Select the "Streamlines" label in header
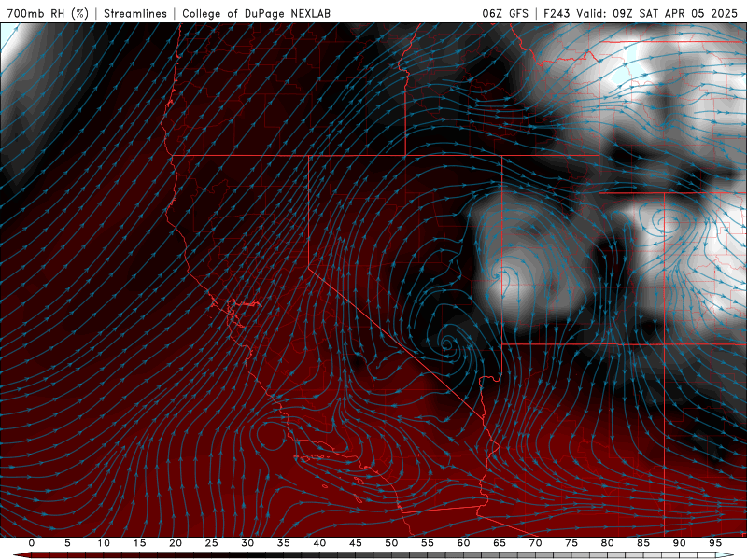The image size is (747, 560). [135, 13]
